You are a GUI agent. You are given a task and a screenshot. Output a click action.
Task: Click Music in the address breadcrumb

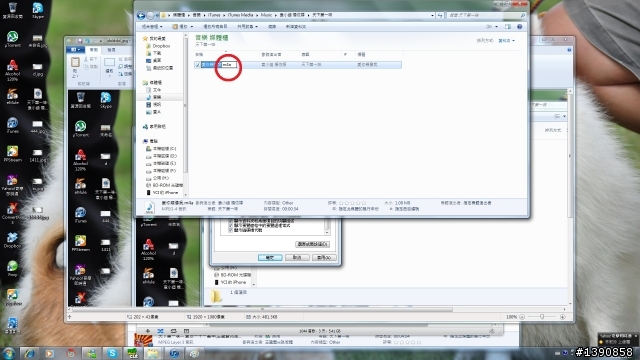pyautogui.click(x=266, y=15)
